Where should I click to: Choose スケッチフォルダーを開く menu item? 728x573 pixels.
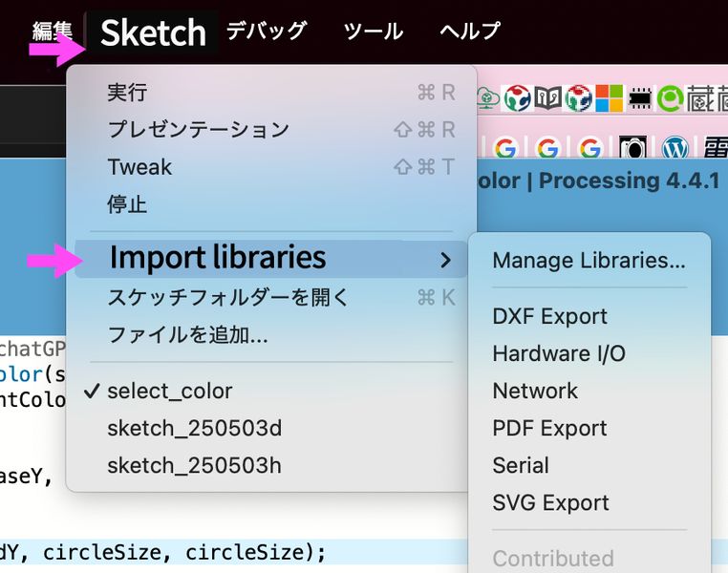(x=271, y=297)
